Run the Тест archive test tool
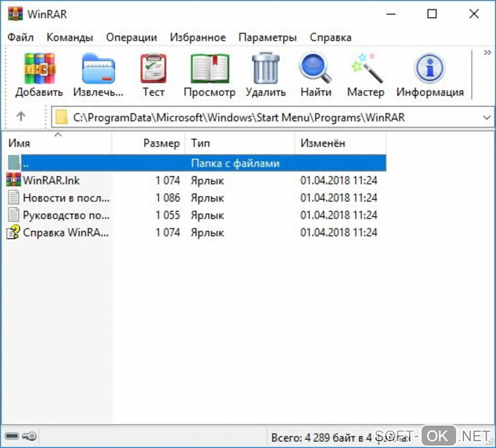The width and height of the screenshot is (496, 448). 153,75
